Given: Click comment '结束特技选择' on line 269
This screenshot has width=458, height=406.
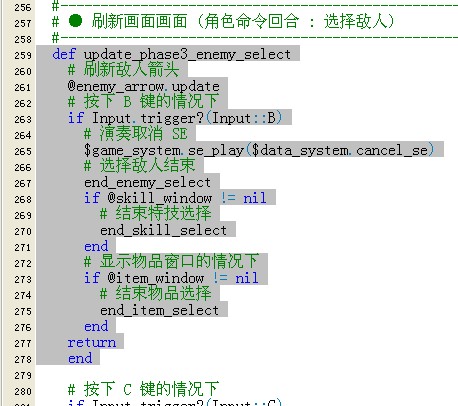Looking at the screenshot, I should (156, 214).
